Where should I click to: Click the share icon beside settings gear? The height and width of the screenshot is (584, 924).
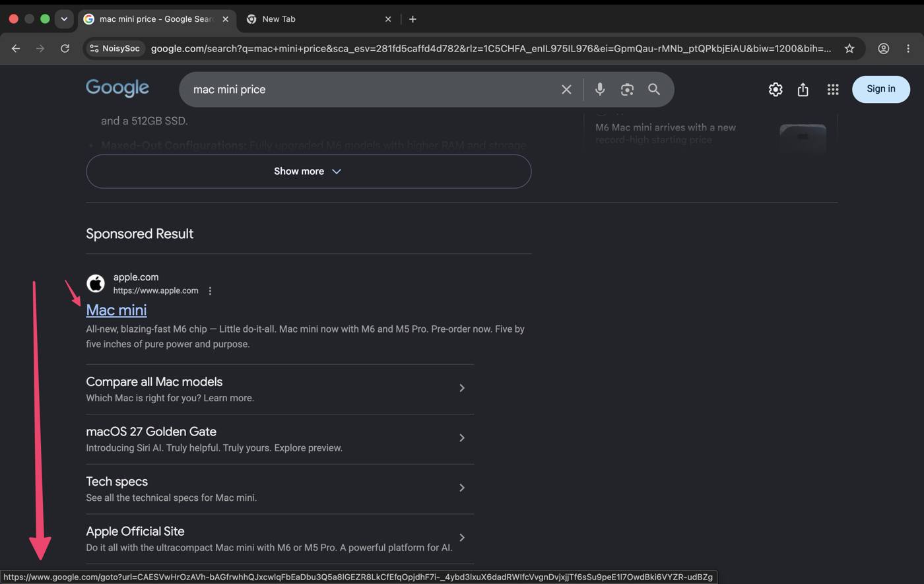pos(803,89)
